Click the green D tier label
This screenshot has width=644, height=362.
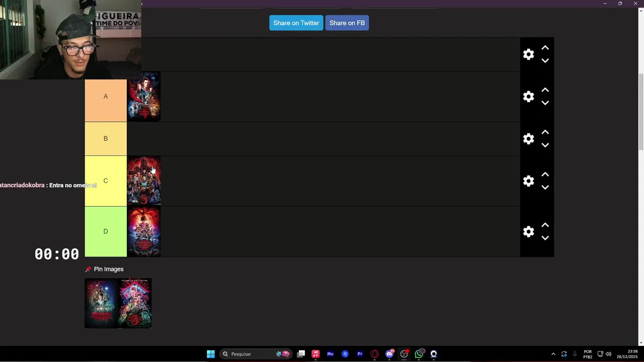[106, 231]
